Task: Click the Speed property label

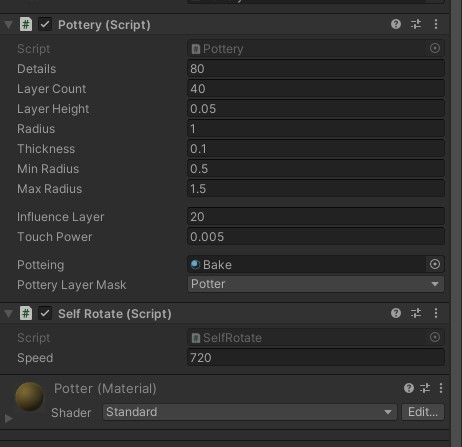Action: (x=35, y=358)
